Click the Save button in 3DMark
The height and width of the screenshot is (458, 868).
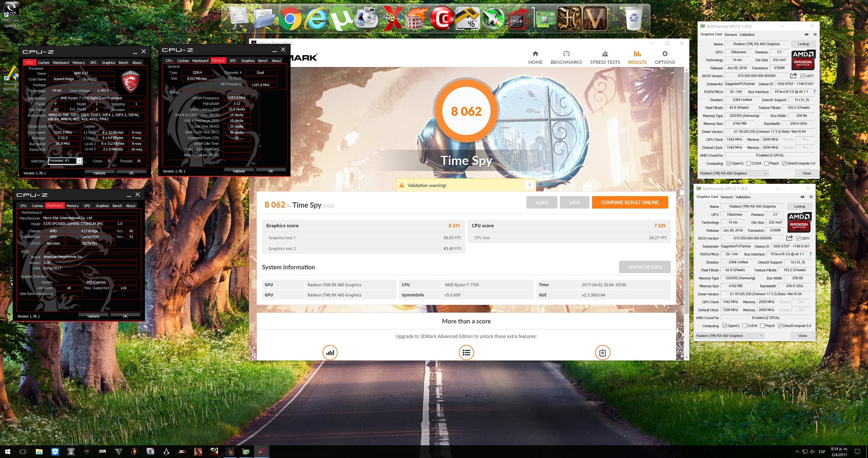pos(575,202)
